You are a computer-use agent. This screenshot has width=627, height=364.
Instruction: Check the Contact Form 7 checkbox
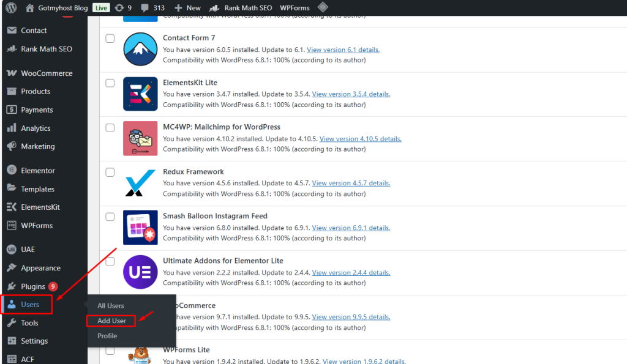tap(110, 39)
